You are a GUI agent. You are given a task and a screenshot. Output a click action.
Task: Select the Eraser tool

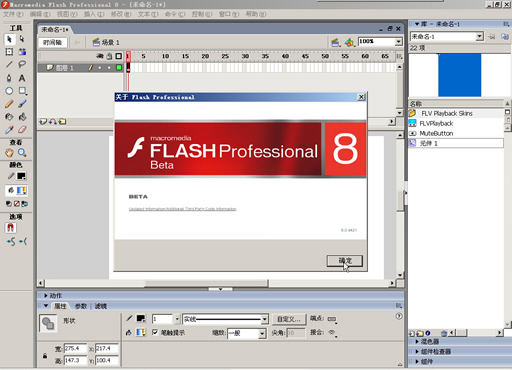[22, 130]
